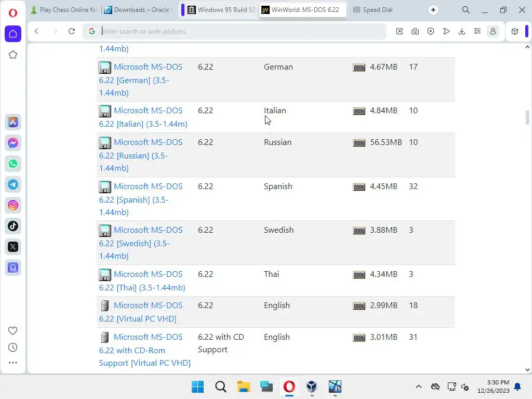This screenshot has height=399, width=532.
Task: Open the player/flow send icon
Action: coord(446,31)
